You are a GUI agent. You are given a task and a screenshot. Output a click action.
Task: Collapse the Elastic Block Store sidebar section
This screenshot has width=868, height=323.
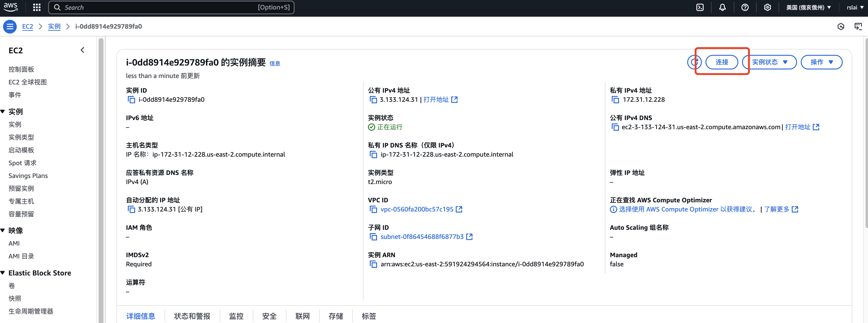coord(3,273)
